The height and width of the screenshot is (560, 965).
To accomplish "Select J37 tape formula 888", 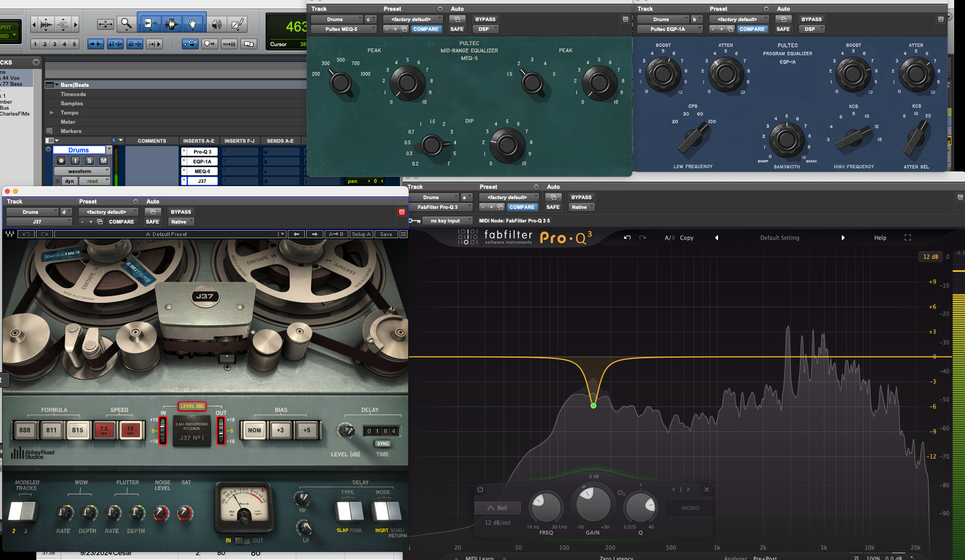I will click(x=25, y=430).
